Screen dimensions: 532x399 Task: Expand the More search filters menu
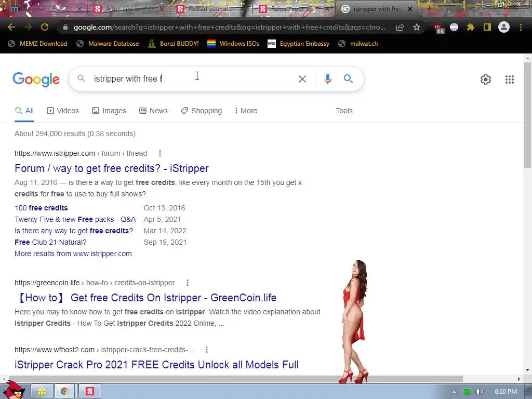pyautogui.click(x=246, y=111)
